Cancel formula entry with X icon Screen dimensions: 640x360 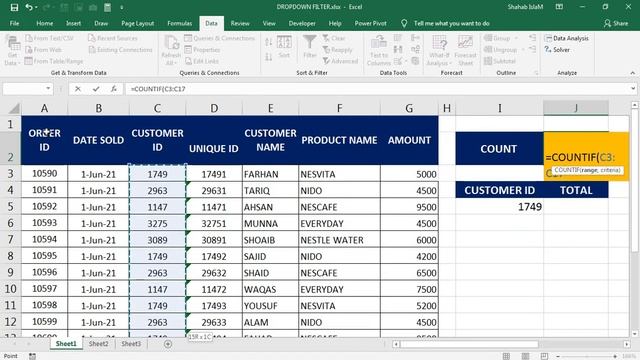[78, 89]
